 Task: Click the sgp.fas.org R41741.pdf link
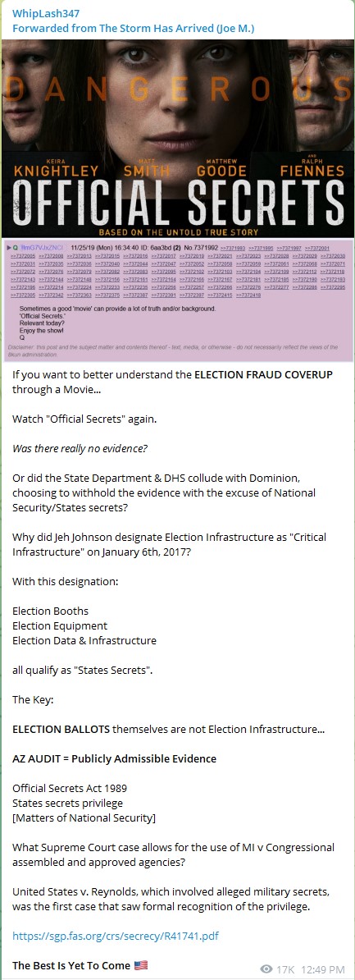click(116, 936)
